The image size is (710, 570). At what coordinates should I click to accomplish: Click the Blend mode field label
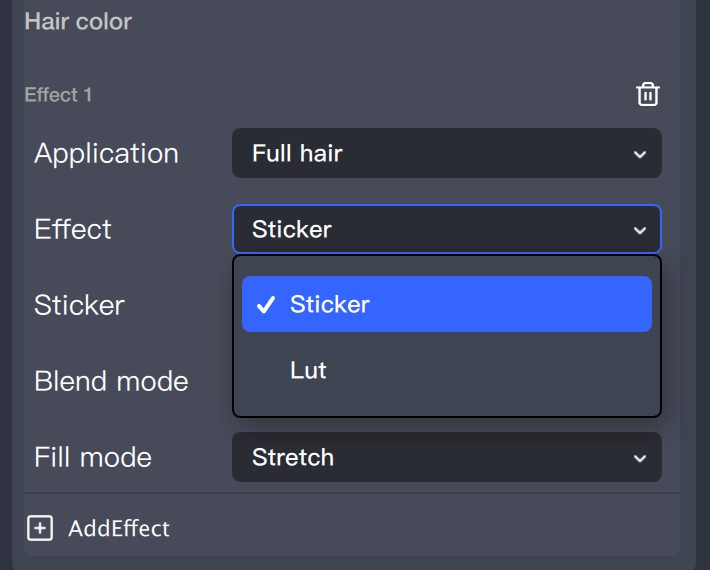point(111,381)
